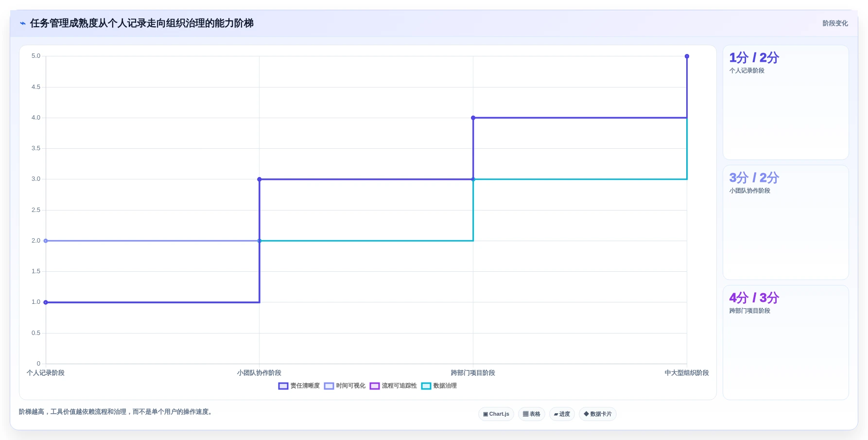Open the 3分 / 2分 小团队协作阶段 card

coord(786,223)
